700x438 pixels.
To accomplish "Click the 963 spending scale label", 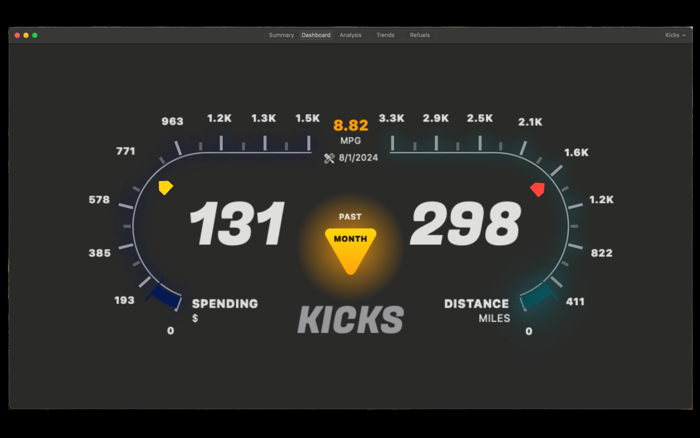I will pyautogui.click(x=172, y=121).
